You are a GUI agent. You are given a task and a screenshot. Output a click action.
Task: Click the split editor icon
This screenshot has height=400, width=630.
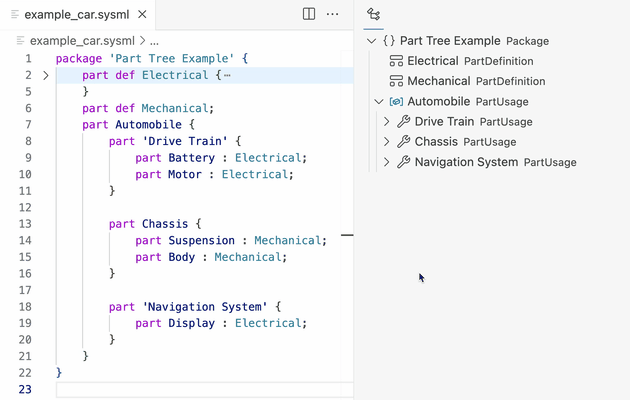point(309,15)
